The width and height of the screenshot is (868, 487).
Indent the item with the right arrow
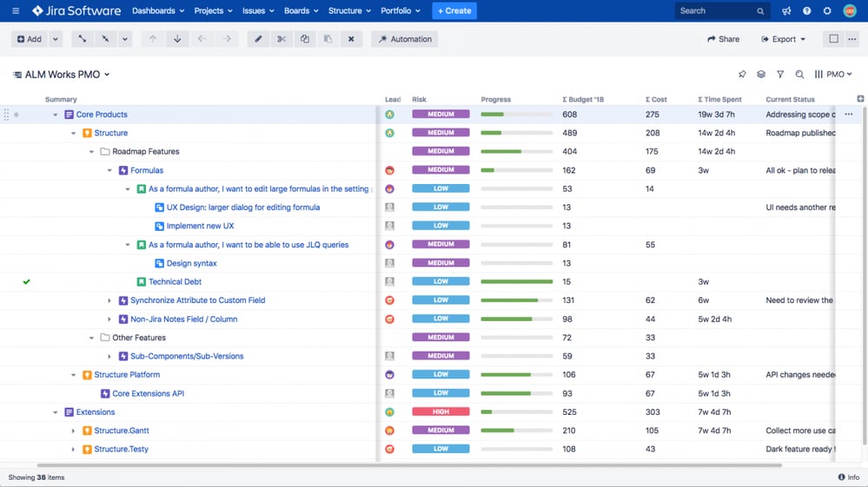point(227,39)
